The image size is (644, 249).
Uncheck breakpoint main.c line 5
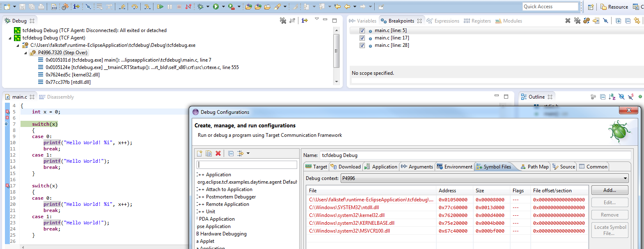(362, 30)
